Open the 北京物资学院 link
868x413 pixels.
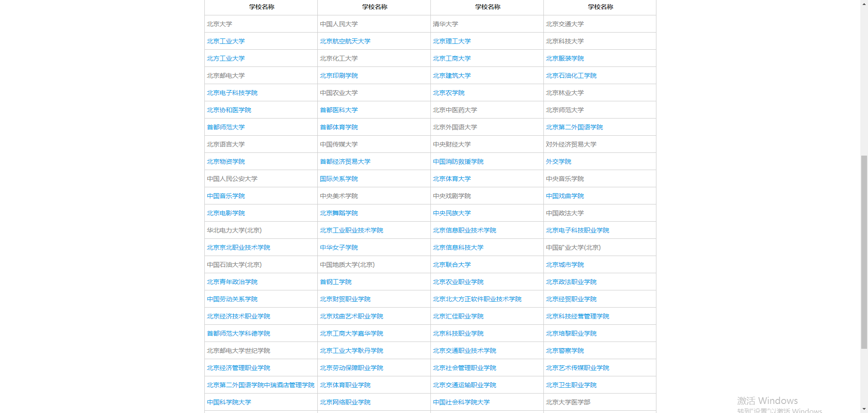[x=226, y=161]
